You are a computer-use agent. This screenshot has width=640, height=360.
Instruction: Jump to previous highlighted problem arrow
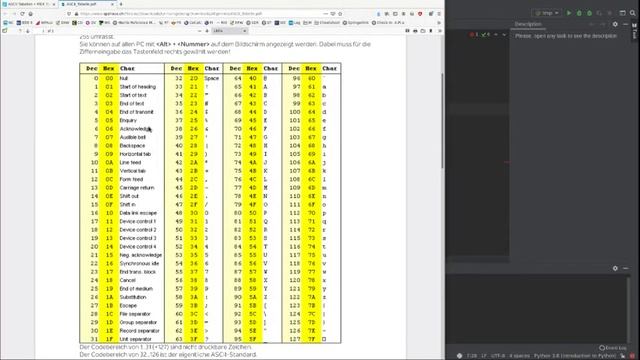coord(496,35)
